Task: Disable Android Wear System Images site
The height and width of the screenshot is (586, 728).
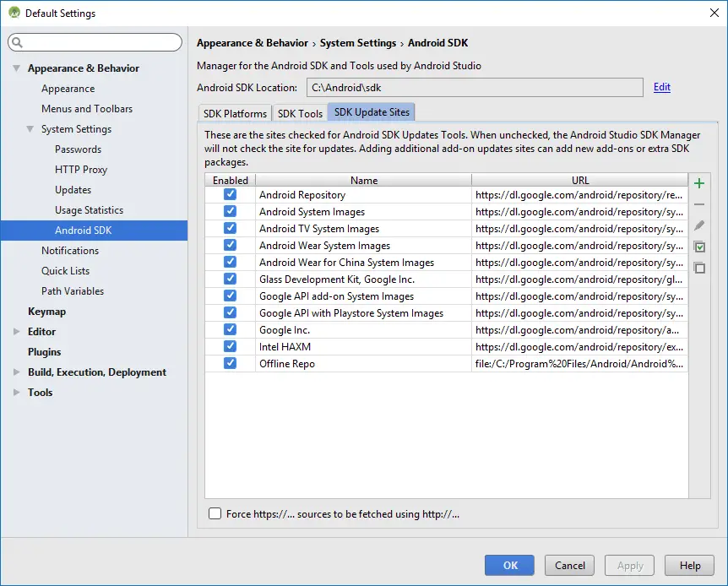Action: (x=230, y=245)
